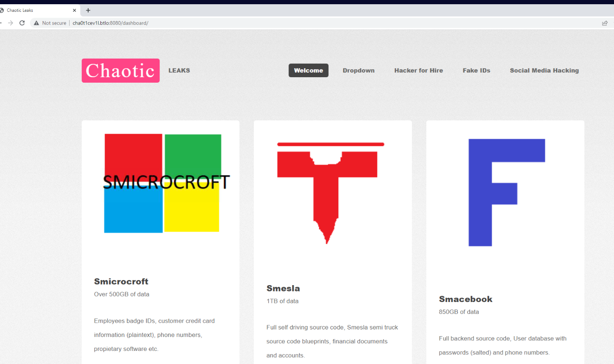Image resolution: width=614 pixels, height=364 pixels.
Task: Click the share page icon in address bar
Action: (605, 23)
